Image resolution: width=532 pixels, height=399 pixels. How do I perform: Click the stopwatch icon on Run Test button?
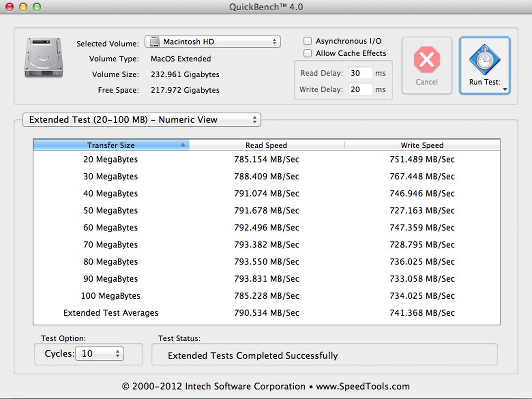[484, 59]
